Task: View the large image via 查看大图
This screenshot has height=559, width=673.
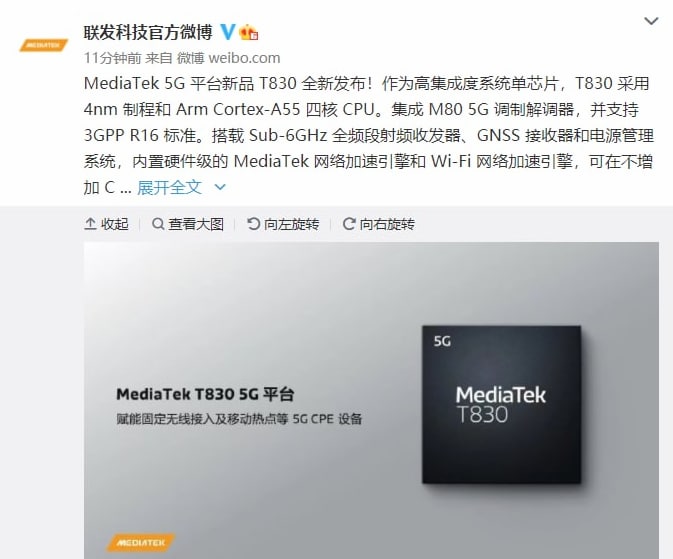Action: click(x=188, y=224)
